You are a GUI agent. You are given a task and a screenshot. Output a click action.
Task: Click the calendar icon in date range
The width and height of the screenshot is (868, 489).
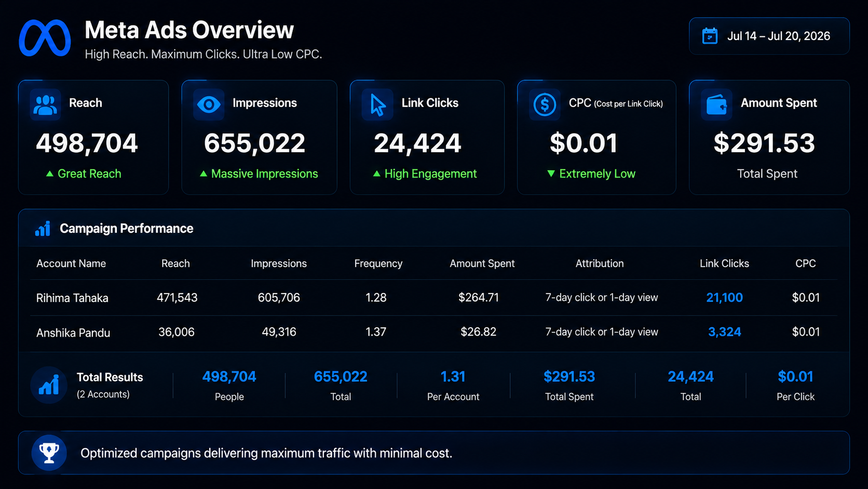pyautogui.click(x=710, y=36)
